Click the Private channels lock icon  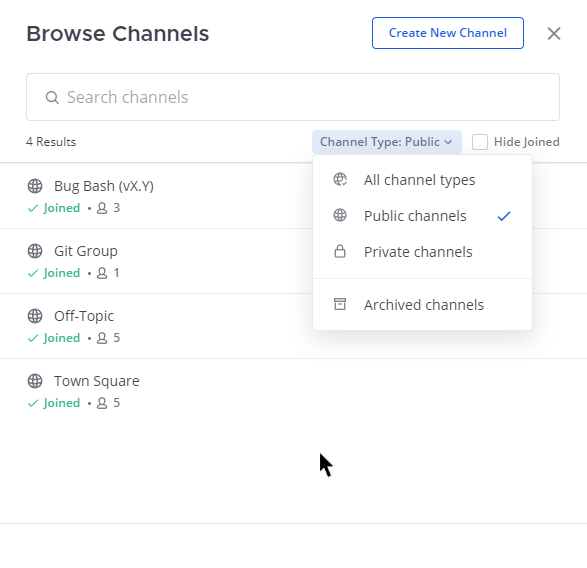[340, 251]
